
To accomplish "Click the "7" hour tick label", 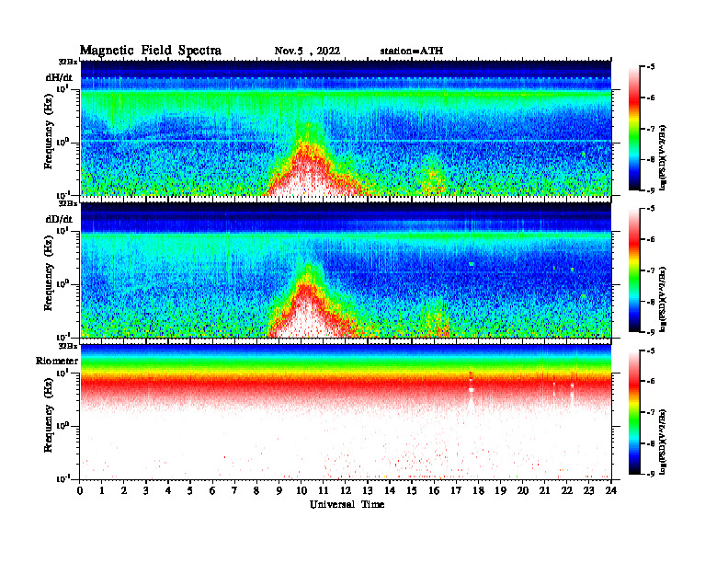I will point(234,490).
